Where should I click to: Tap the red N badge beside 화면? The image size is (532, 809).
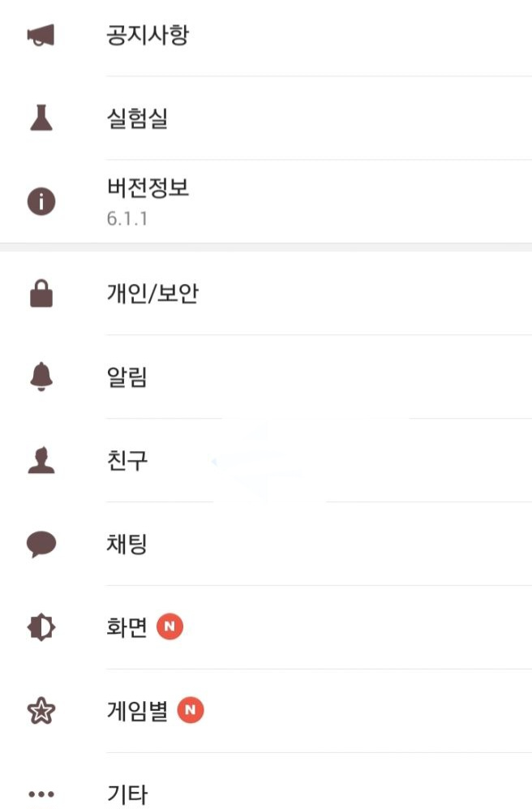tap(170, 627)
